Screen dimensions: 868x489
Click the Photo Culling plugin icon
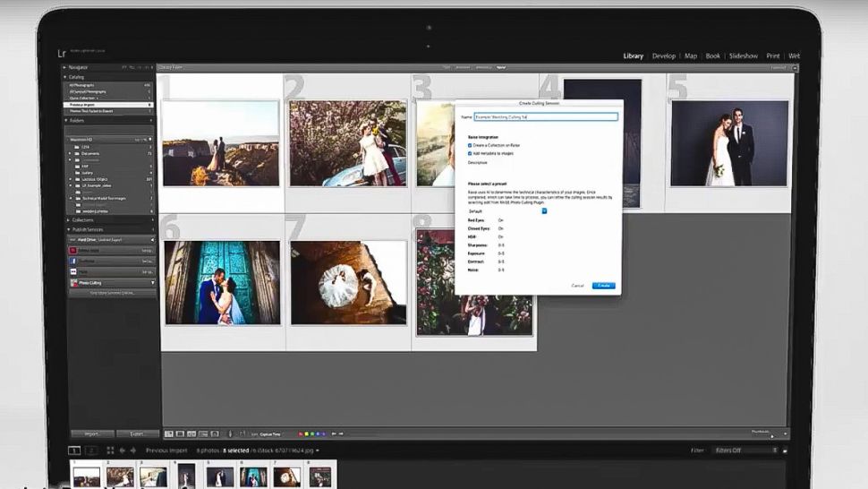point(74,282)
